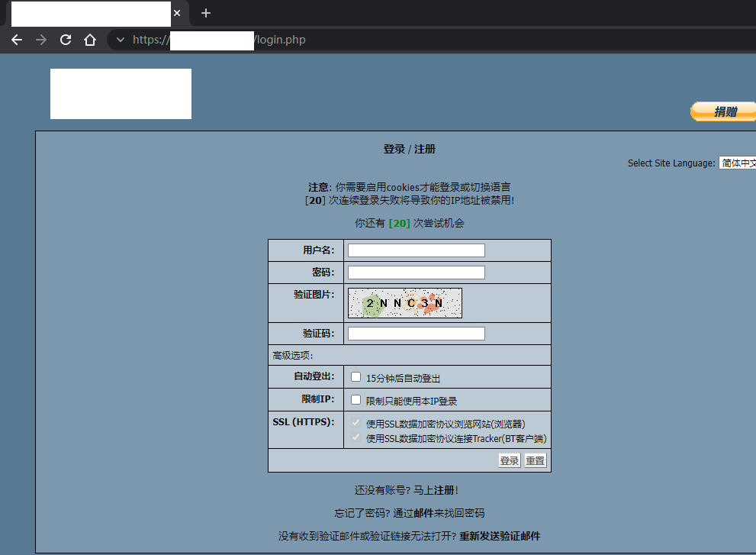Close the current browser tab

click(x=177, y=13)
